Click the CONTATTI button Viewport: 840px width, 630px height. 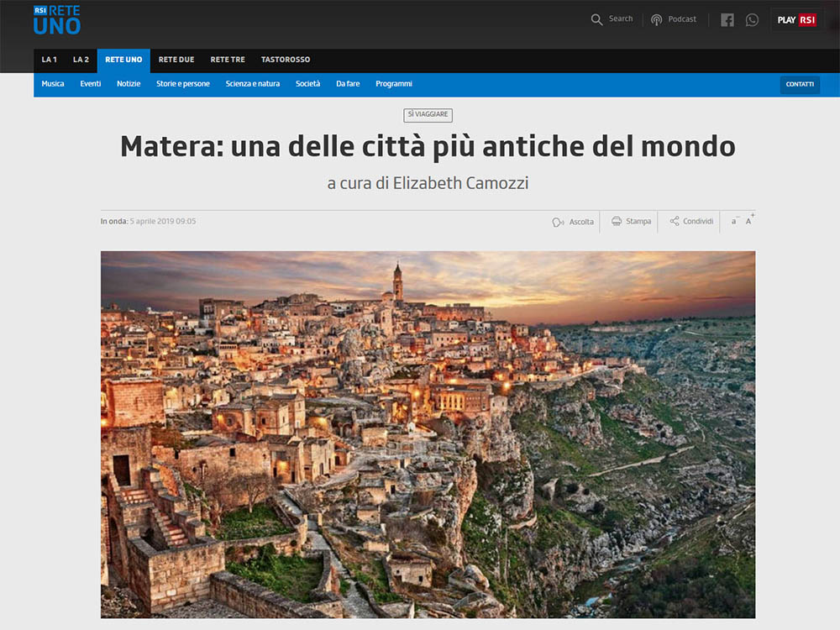click(800, 85)
